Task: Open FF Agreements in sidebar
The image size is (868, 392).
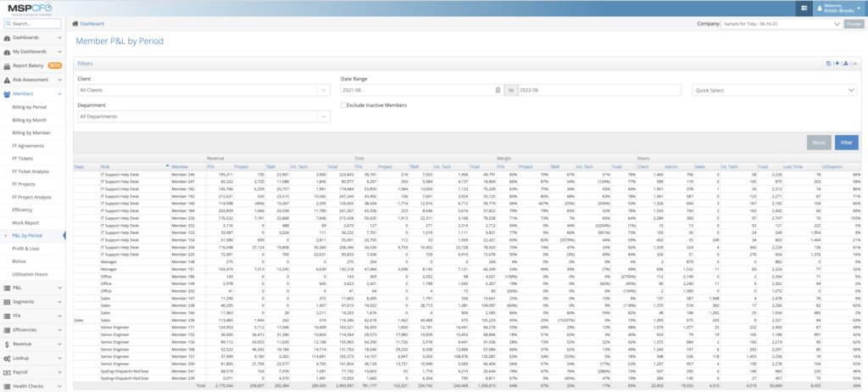Action: pos(28,146)
